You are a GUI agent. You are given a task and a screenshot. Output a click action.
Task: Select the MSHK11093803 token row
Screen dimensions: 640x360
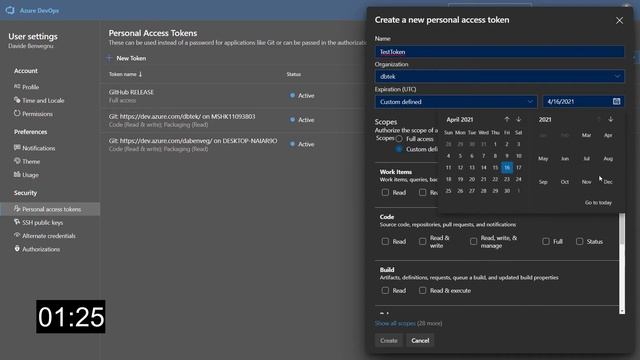[x=233, y=120]
